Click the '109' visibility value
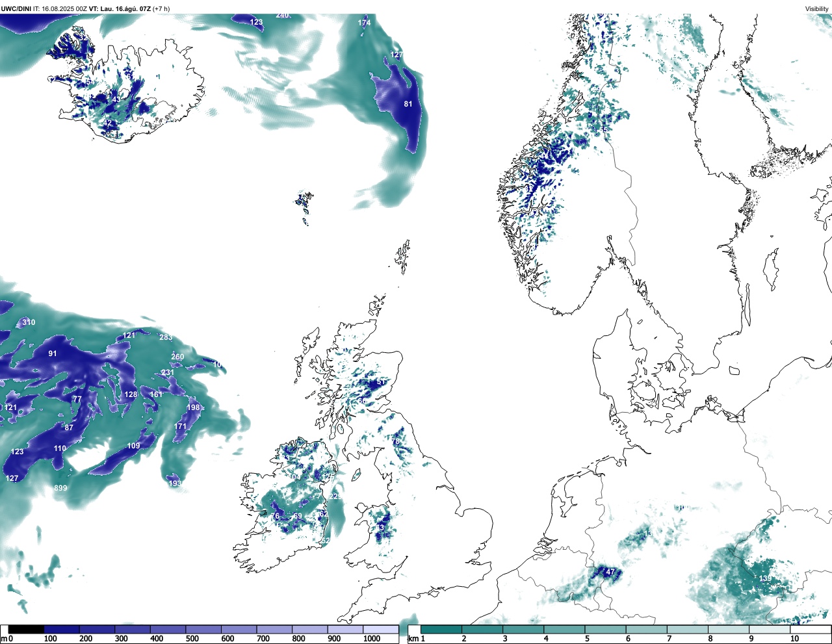832x644 pixels. coord(133,446)
